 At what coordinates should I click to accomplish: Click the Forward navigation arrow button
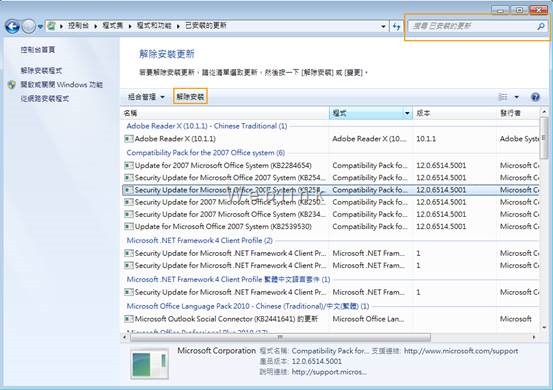pos(29,26)
